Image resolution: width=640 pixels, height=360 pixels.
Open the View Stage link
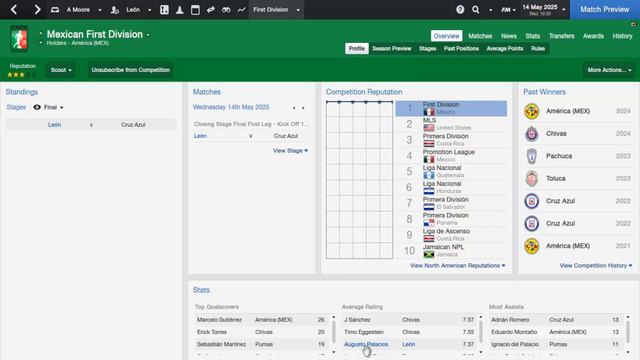[x=290, y=151]
